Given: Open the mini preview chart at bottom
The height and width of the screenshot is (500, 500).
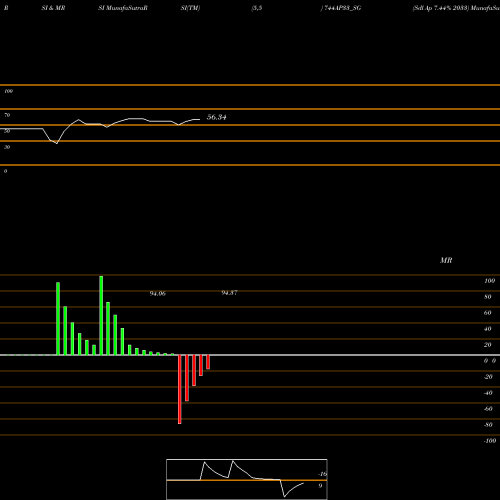Looking at the screenshot, I should click(x=247, y=479).
